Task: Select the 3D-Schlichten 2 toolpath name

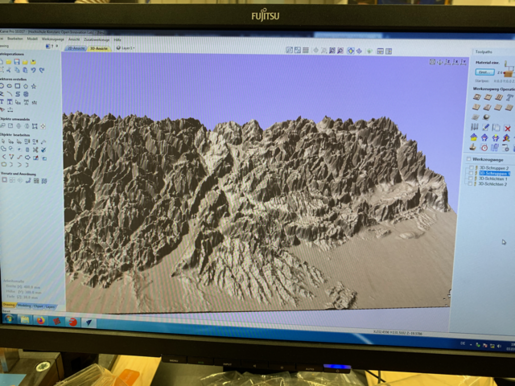Action: (x=493, y=184)
